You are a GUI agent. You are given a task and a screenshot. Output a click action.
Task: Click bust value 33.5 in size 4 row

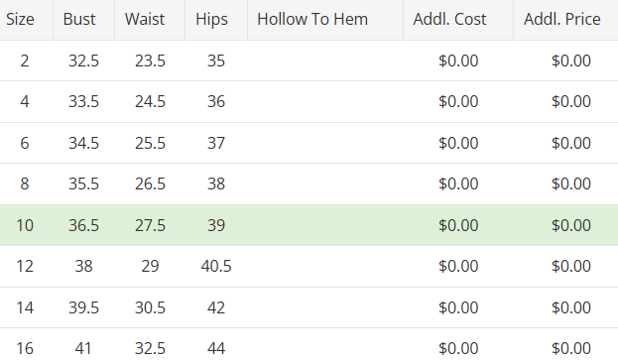(x=83, y=101)
